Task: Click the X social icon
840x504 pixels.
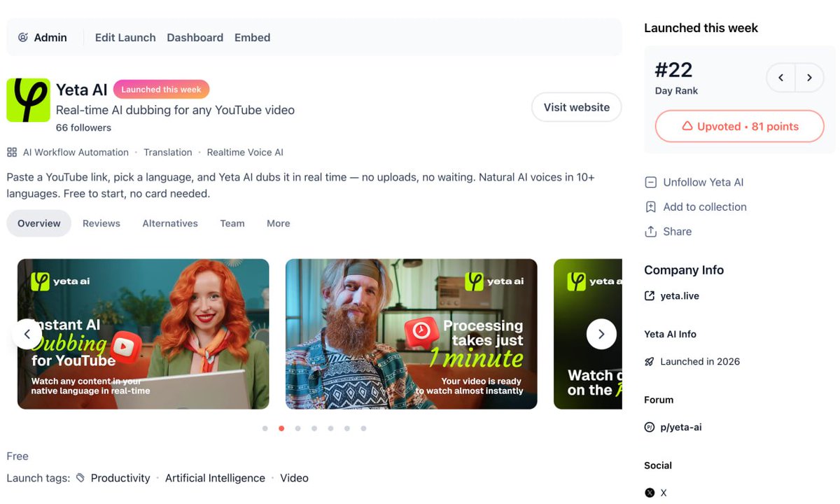Action: pyautogui.click(x=650, y=493)
